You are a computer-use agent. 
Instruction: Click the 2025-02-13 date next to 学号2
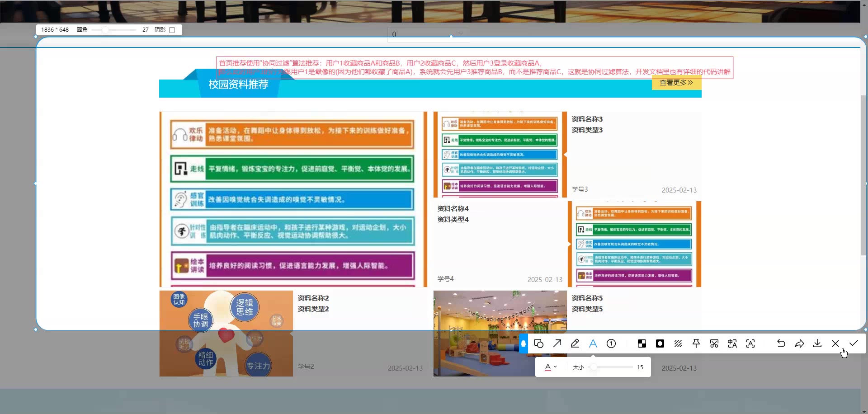tap(405, 368)
